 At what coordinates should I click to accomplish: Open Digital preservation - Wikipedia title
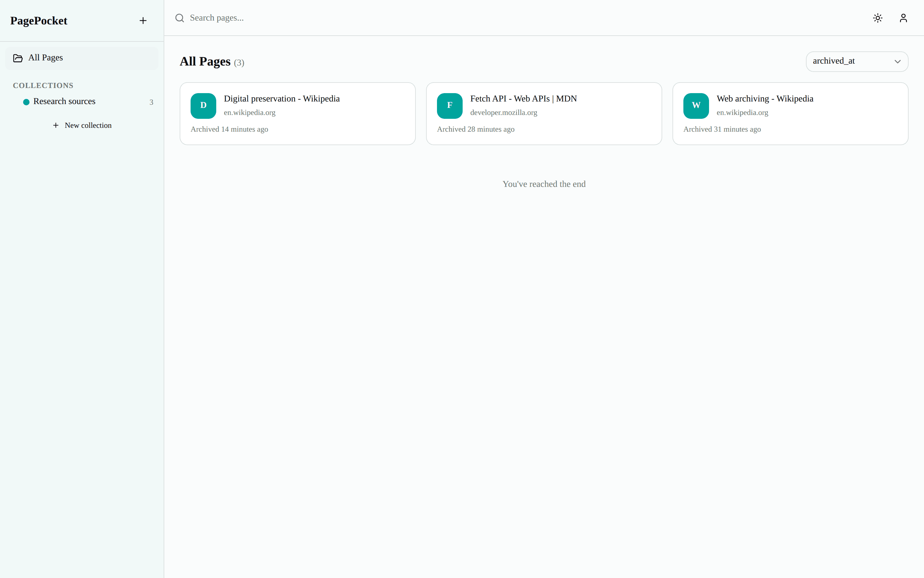pyautogui.click(x=282, y=99)
